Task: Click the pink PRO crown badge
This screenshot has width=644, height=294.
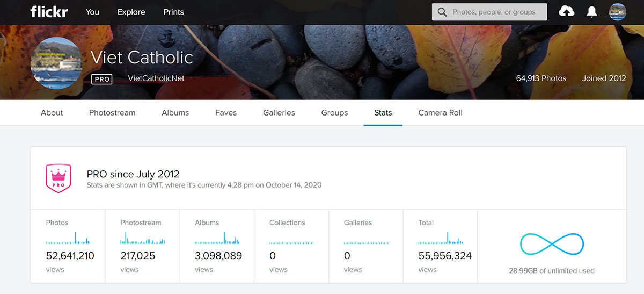Action: coord(58,179)
